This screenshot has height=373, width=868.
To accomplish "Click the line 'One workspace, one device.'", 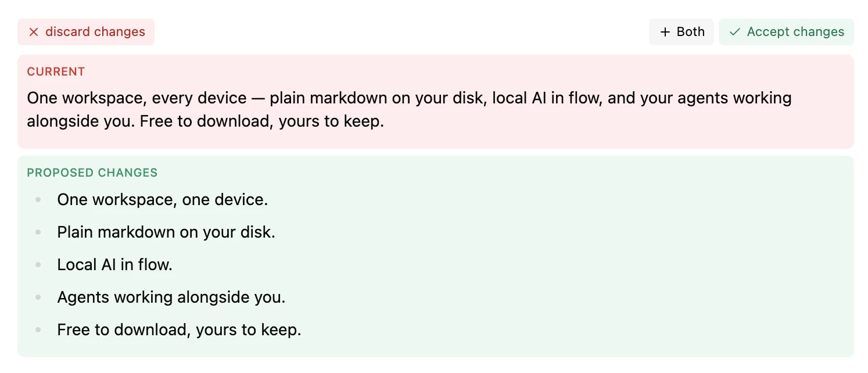I will coord(163,200).
